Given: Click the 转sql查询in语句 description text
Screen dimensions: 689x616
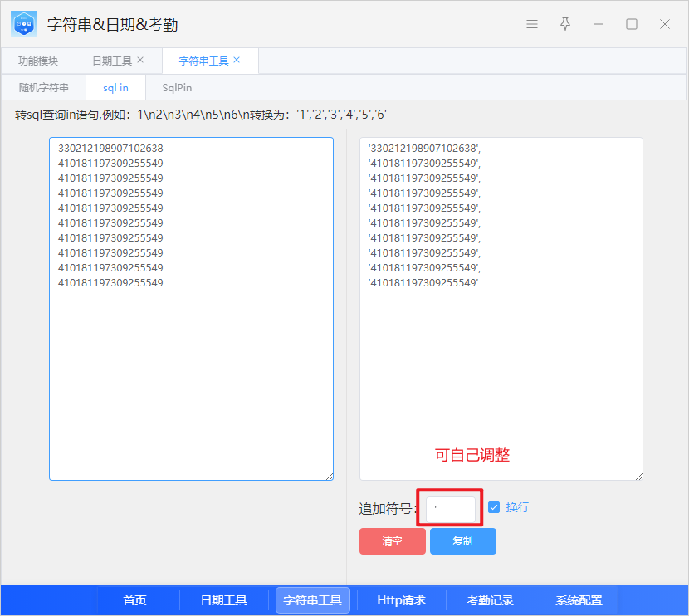Looking at the screenshot, I should pyautogui.click(x=200, y=115).
